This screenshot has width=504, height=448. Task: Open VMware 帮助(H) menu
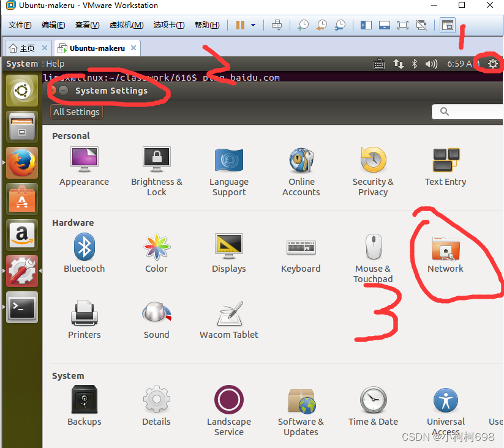click(x=208, y=25)
